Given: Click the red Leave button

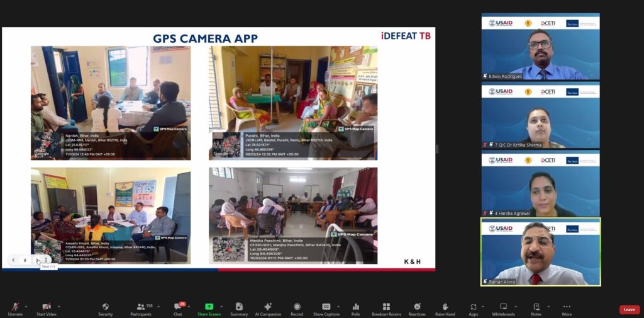Looking at the screenshot, I should point(629,309).
